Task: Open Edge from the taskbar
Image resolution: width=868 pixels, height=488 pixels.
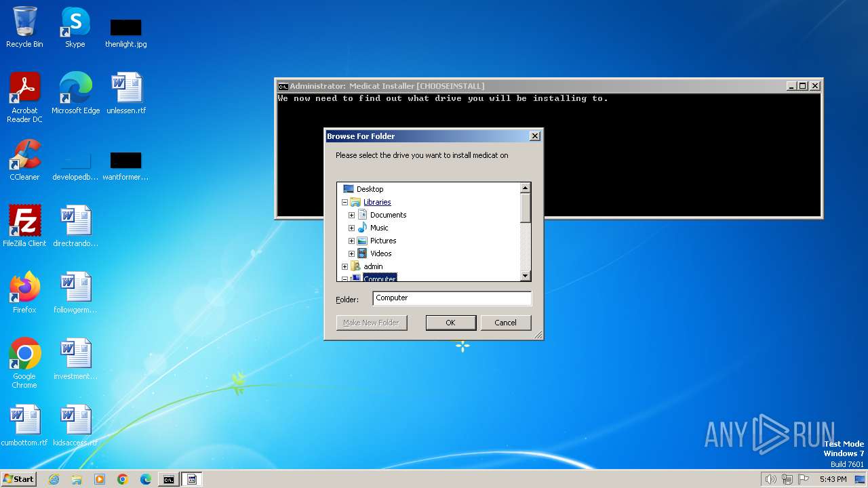Action: [146, 479]
